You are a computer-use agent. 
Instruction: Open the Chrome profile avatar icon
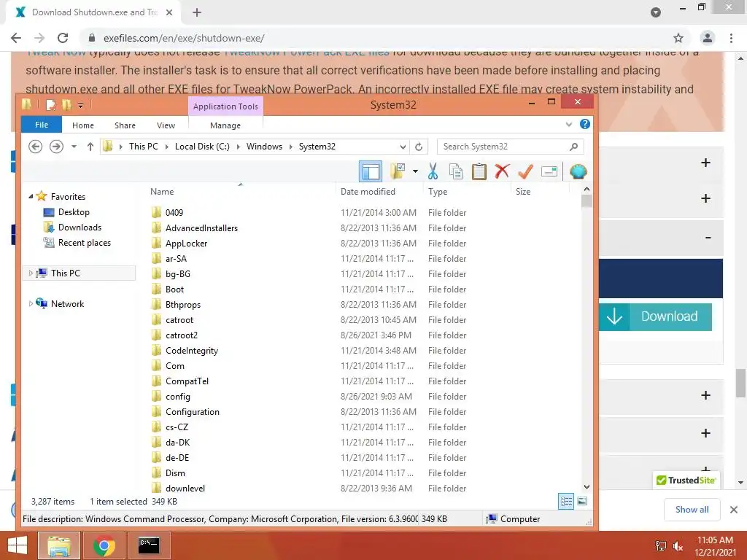click(708, 38)
